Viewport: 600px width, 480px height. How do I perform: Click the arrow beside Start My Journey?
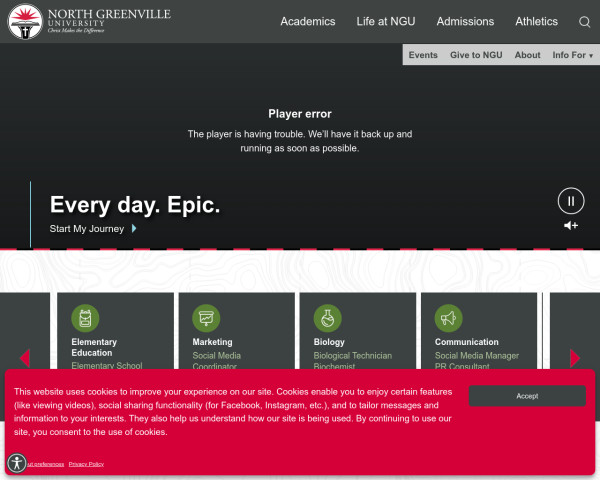134,229
